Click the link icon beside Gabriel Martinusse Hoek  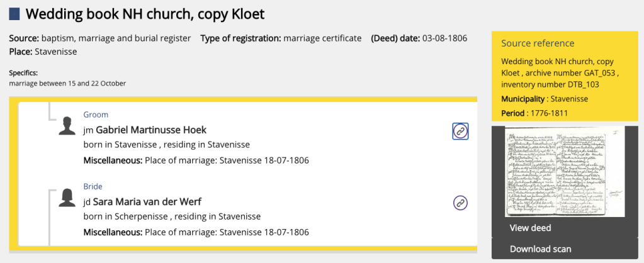pyautogui.click(x=460, y=131)
